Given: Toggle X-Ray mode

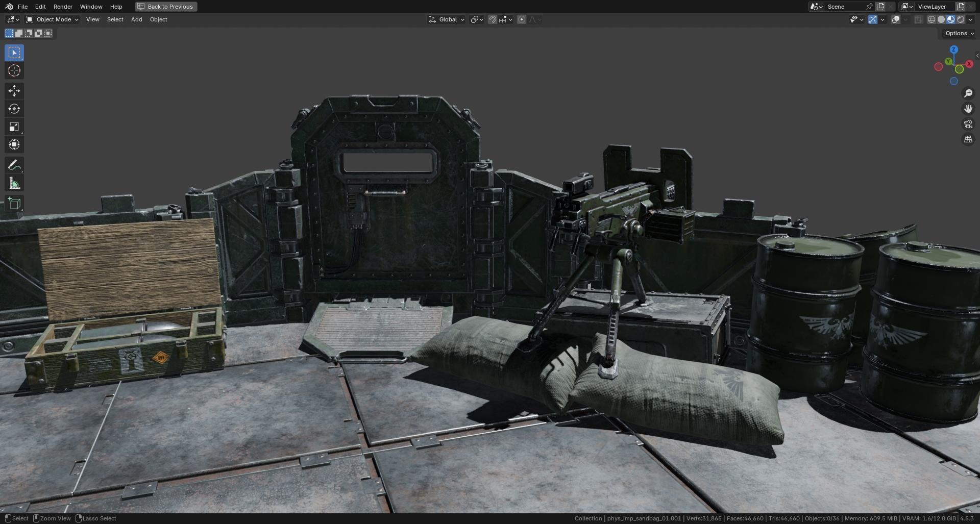Looking at the screenshot, I should 918,19.
